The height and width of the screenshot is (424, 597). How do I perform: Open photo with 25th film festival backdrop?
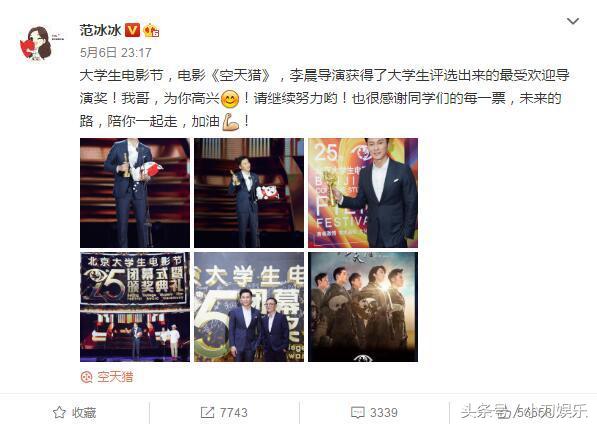pos(363,193)
